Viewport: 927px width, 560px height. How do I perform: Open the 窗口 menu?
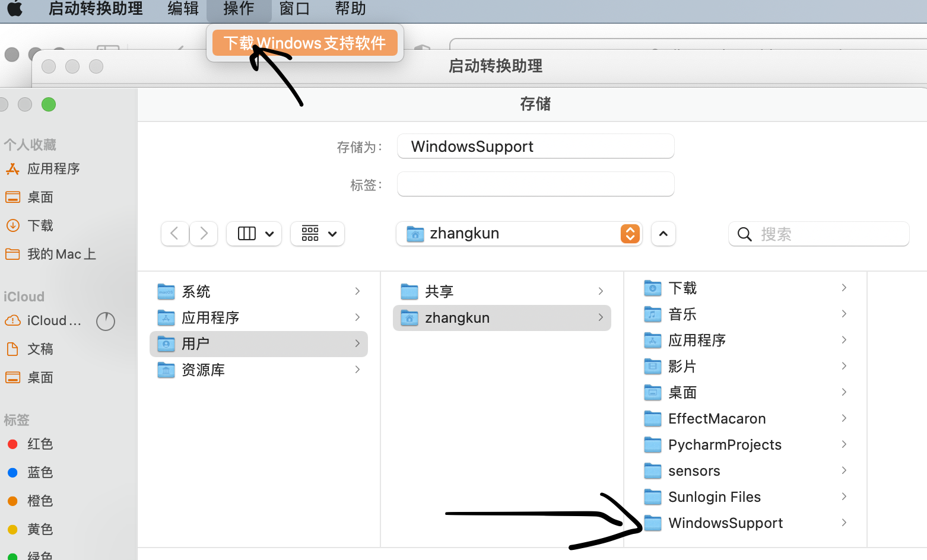(294, 8)
